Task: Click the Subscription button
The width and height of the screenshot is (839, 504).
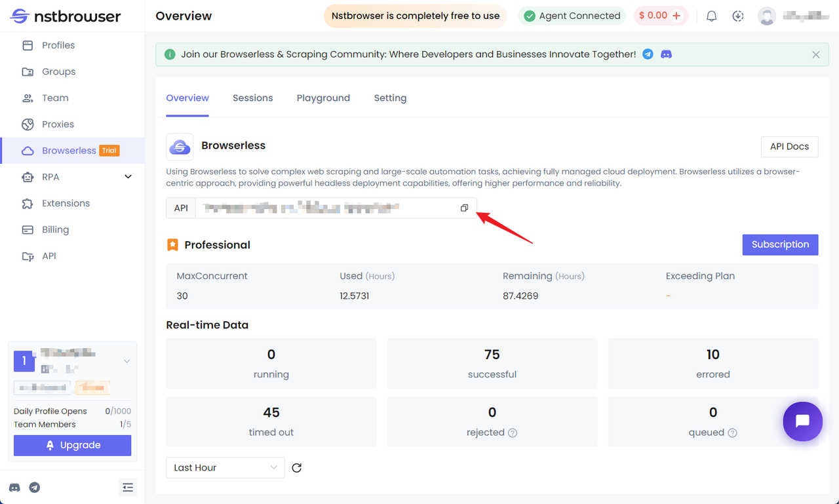Action: [780, 244]
